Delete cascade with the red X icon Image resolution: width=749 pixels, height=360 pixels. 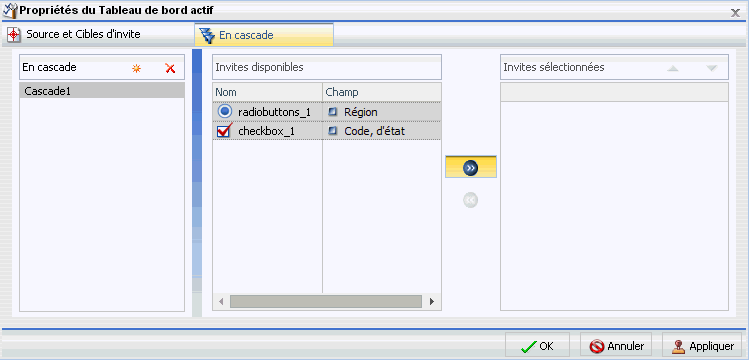(x=170, y=68)
